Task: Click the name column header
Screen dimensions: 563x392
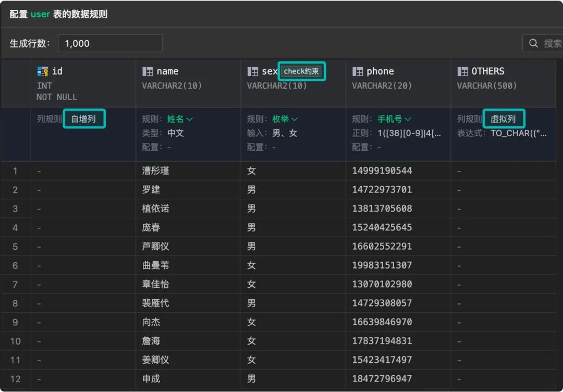Action: point(189,83)
